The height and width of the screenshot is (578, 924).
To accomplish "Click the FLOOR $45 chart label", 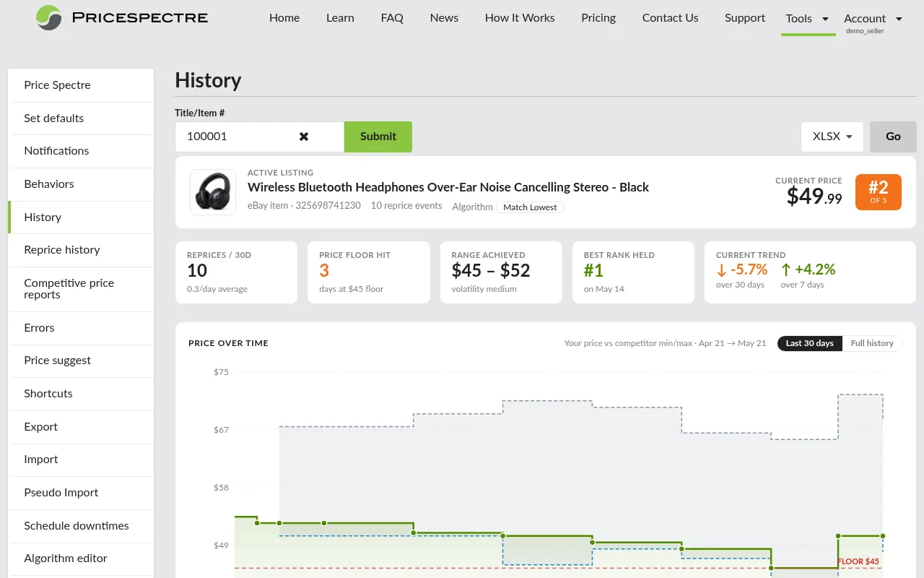I will coord(858,562).
